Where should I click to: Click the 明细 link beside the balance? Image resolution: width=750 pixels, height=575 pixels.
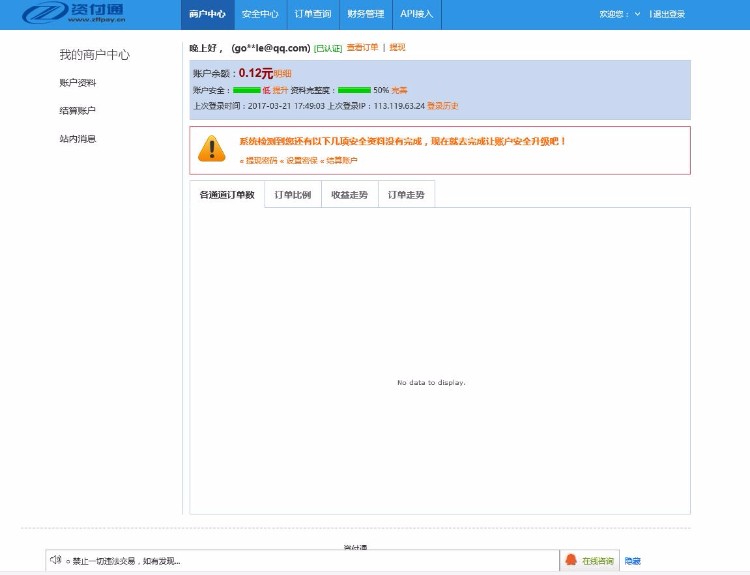click(282, 74)
